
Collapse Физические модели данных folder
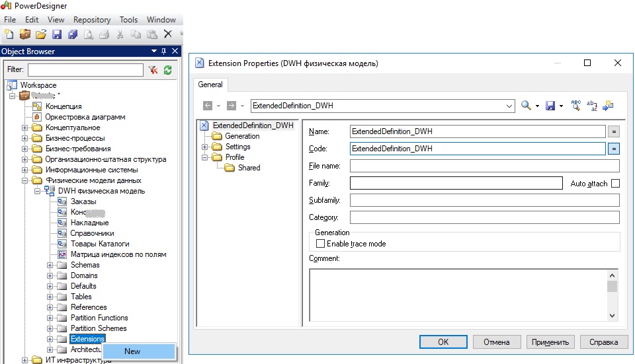click(24, 180)
